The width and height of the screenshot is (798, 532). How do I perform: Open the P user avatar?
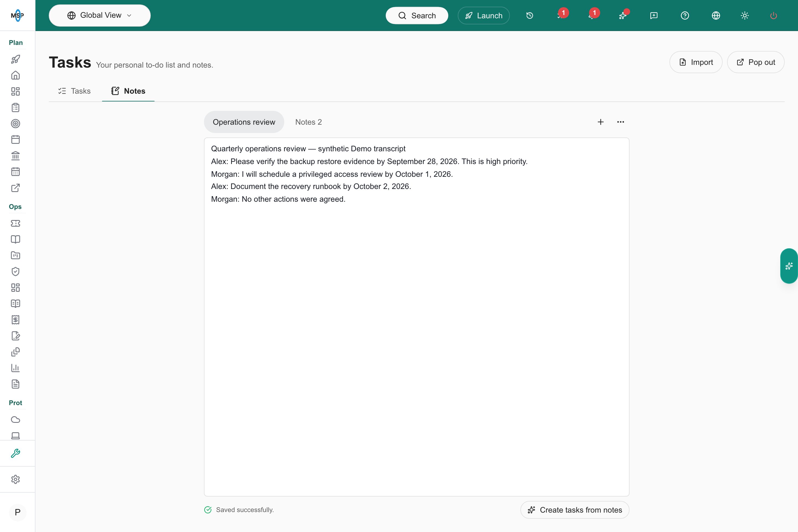tap(18, 512)
